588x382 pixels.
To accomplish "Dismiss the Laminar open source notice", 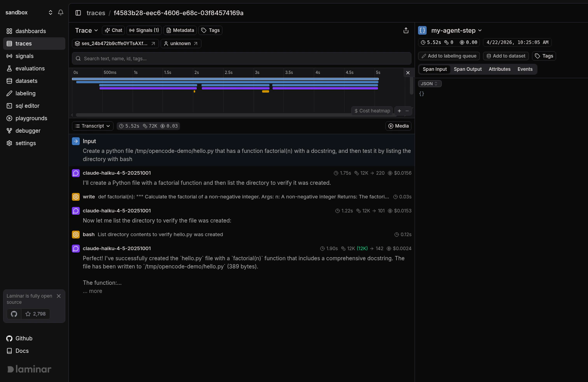I will coord(59,296).
